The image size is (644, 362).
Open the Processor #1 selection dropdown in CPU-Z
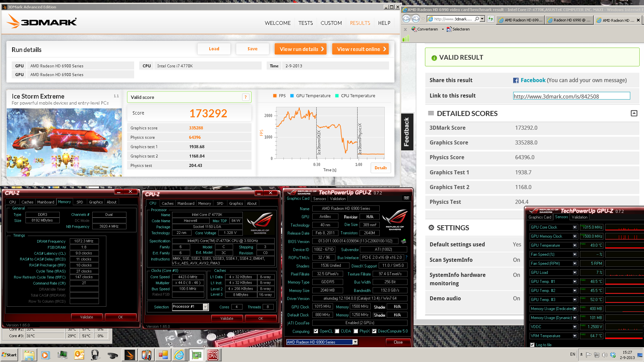point(206,307)
